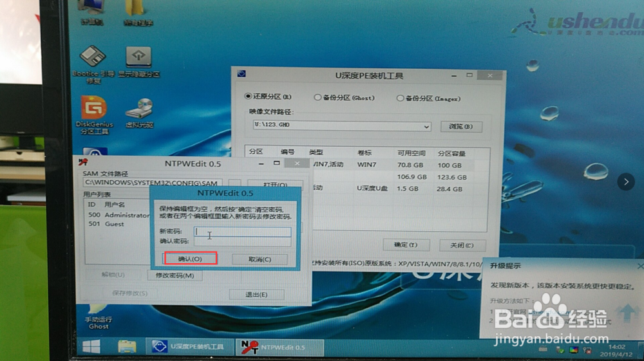Click the SAM file path field
Image resolution: width=644 pixels, height=361 pixels.
(153, 183)
